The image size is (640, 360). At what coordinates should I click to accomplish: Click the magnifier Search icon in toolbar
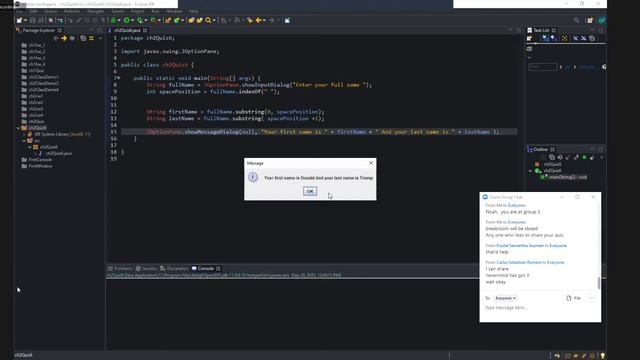[x=208, y=20]
